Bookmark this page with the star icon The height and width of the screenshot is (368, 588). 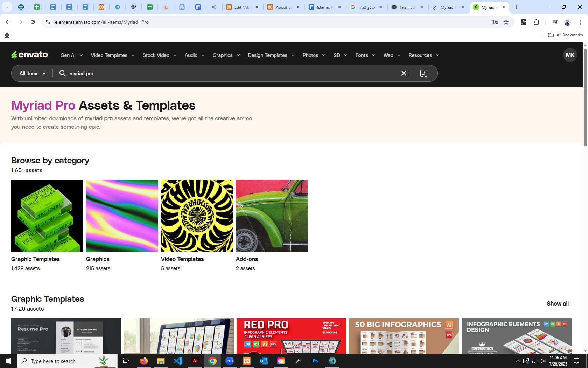(x=506, y=22)
